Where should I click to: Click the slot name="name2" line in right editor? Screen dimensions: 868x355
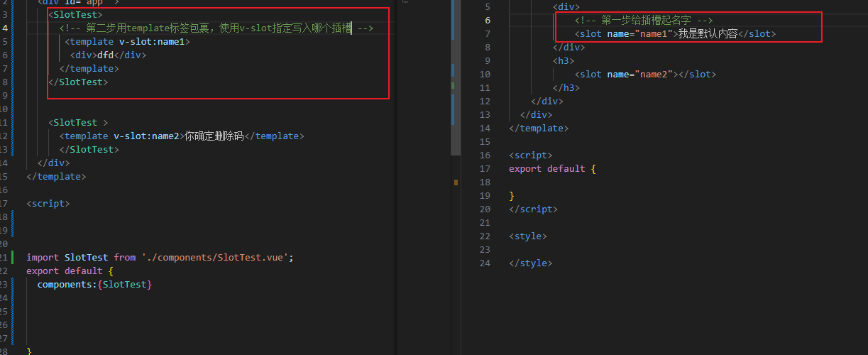(645, 74)
